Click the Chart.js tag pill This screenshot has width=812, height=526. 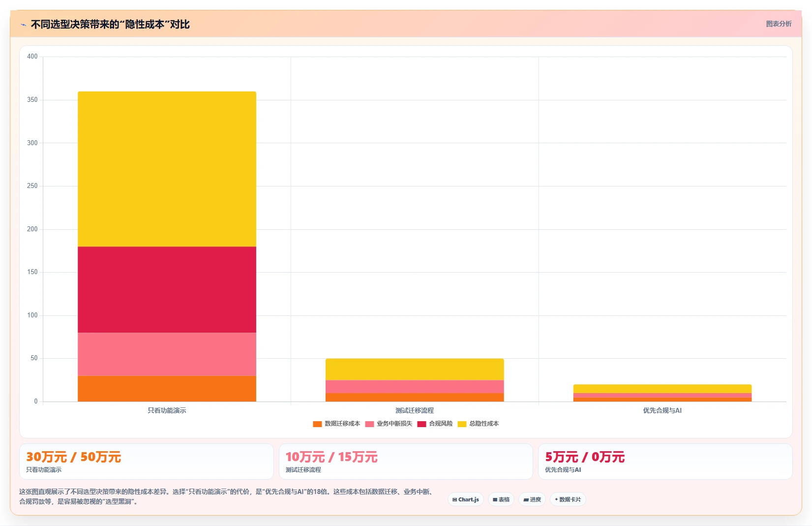466,499
